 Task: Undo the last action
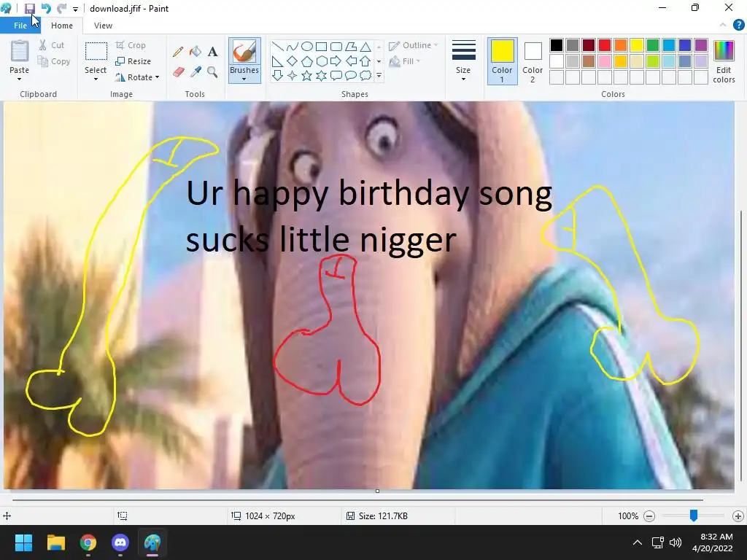[x=46, y=9]
